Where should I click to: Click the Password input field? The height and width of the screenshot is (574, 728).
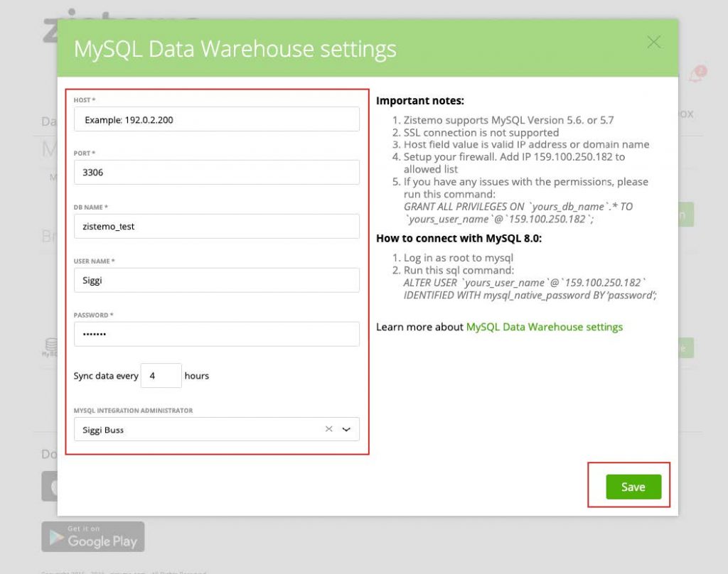pos(216,334)
